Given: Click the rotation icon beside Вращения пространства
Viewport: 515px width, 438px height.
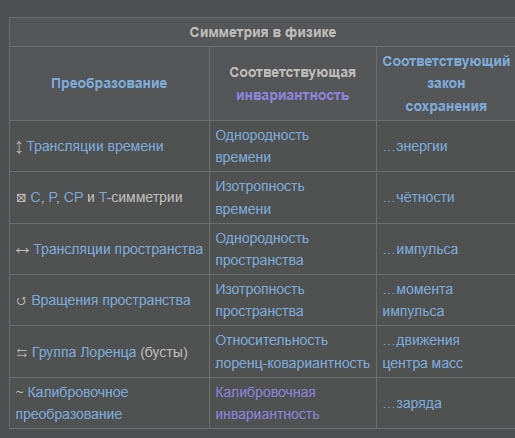Looking at the screenshot, I should (x=21, y=301).
